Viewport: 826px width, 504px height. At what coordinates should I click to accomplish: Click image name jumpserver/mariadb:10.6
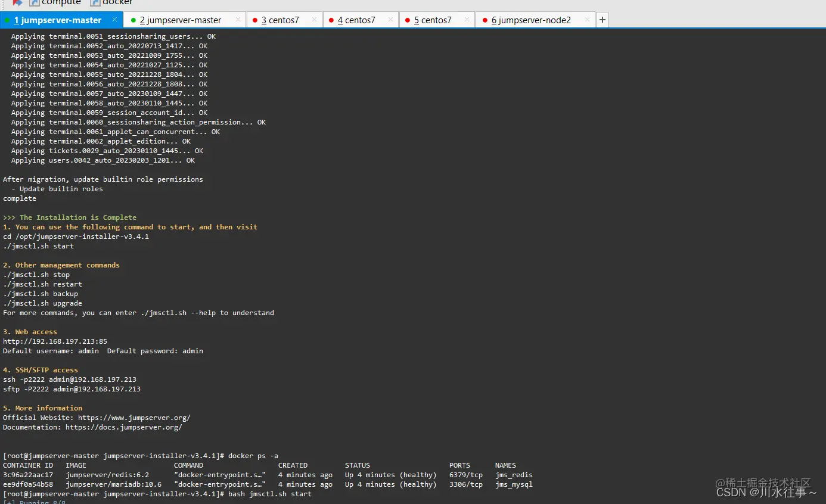point(113,484)
